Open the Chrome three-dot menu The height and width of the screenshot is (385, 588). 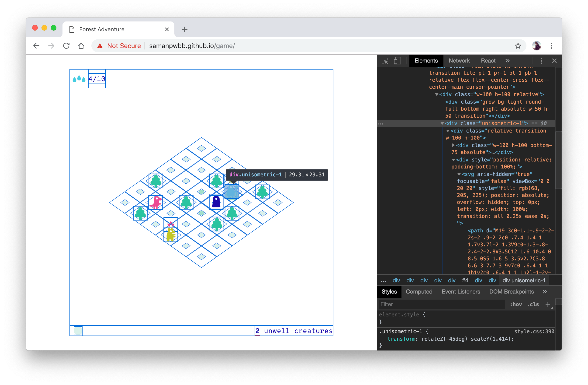point(551,46)
